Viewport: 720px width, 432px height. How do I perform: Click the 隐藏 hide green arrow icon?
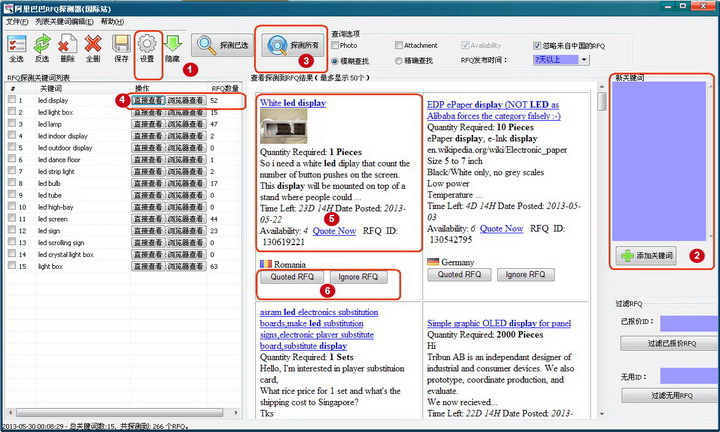point(173,48)
